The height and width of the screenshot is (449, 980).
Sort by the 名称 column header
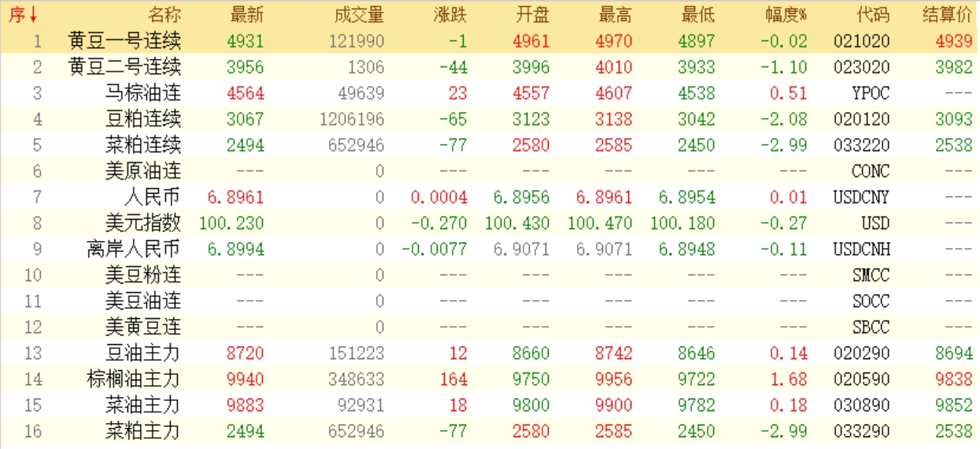click(x=164, y=15)
